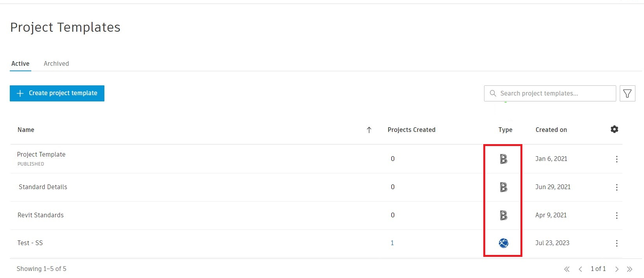Screen dimensions: 644x278
Task: Click the Autodesk Docs globe icon on Test - SS
Action: pyautogui.click(x=503, y=243)
